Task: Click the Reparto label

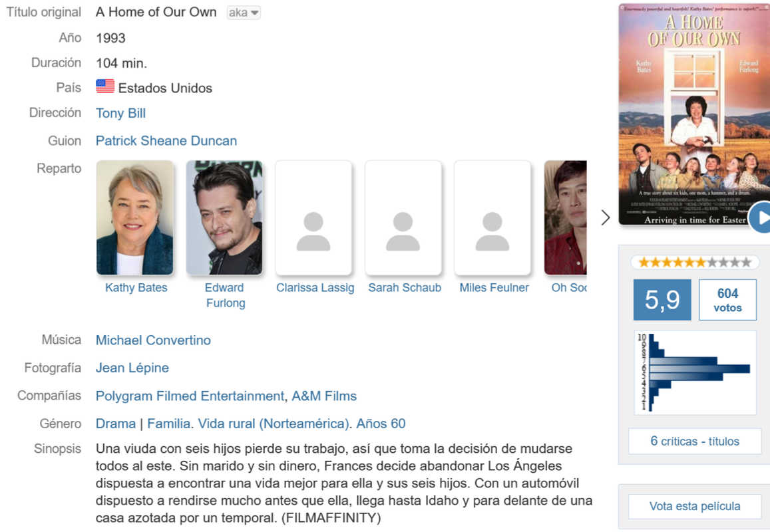Action: click(x=59, y=168)
